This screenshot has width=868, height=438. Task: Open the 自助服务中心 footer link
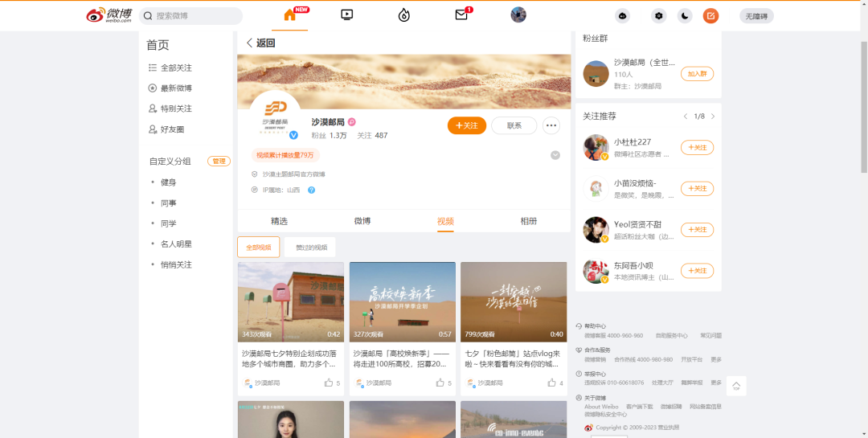671,336
